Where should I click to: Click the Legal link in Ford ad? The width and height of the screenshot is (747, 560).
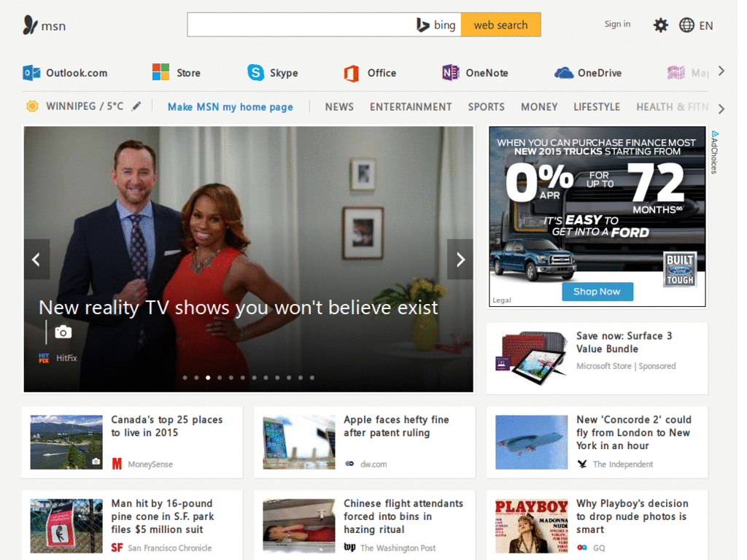[x=502, y=300]
